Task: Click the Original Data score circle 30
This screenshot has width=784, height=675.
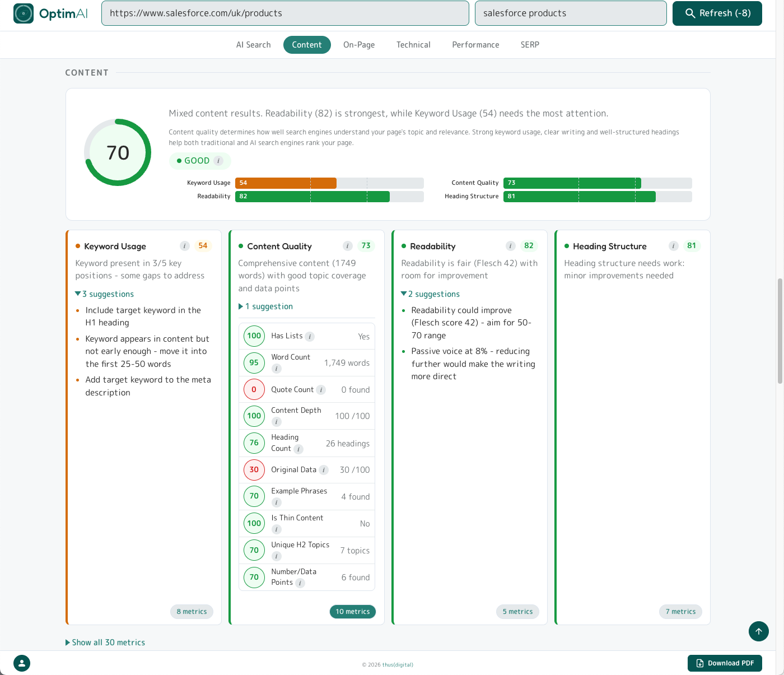Action: pyautogui.click(x=254, y=469)
